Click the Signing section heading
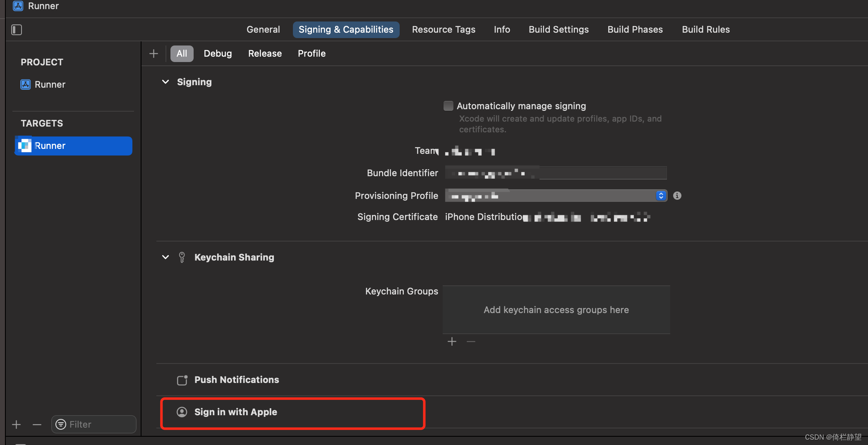This screenshot has height=445, width=868. click(194, 82)
